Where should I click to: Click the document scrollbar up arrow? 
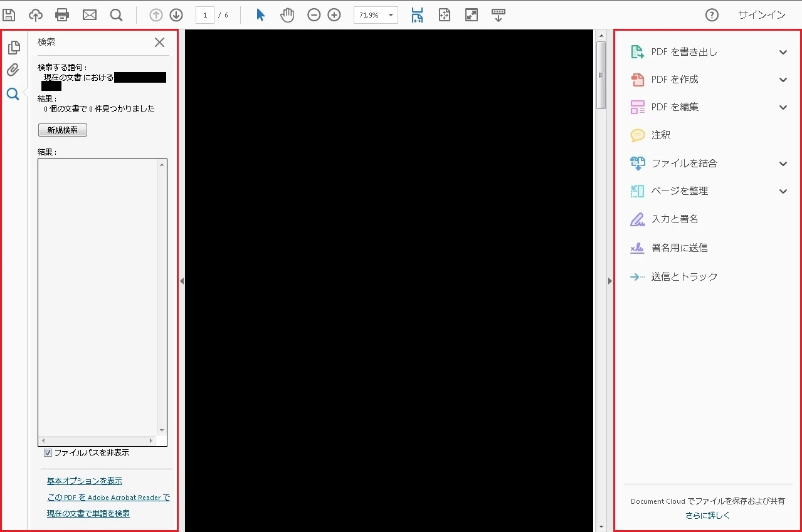click(x=601, y=34)
